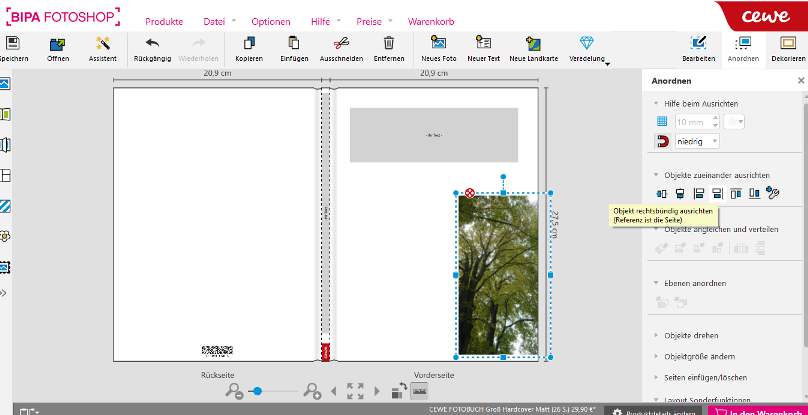
Task: Open the Datei menu
Action: (214, 22)
